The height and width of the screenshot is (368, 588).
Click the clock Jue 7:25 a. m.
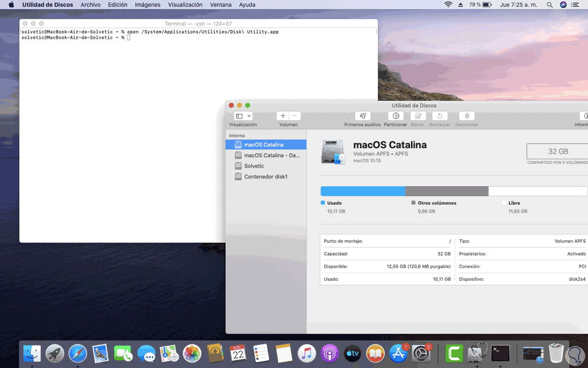point(519,5)
